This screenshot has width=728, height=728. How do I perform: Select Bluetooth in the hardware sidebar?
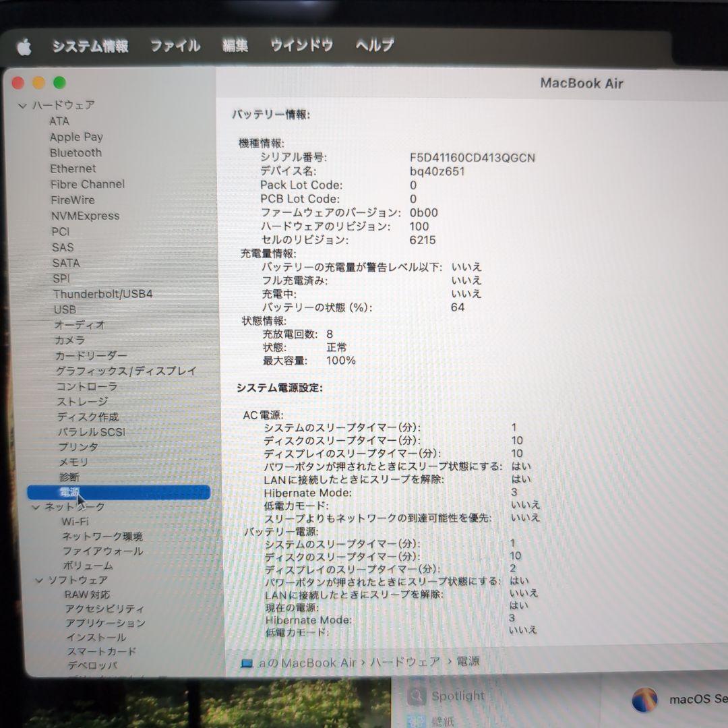point(75,152)
